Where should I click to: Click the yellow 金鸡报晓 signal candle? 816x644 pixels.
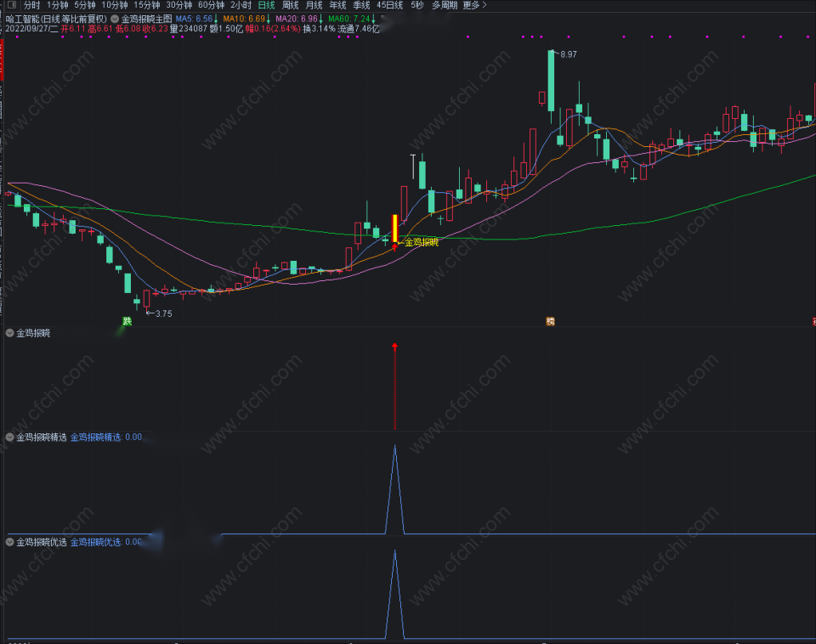coord(395,229)
